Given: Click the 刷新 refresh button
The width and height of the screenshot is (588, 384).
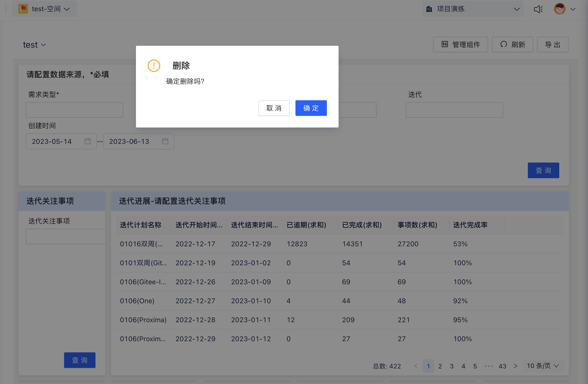Looking at the screenshot, I should pyautogui.click(x=512, y=45).
